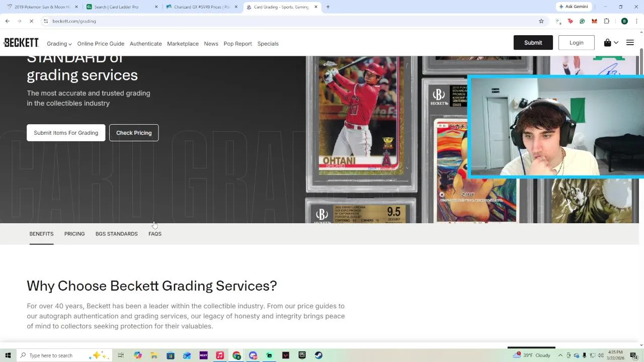This screenshot has height=362, width=644.
Task: Open the Authenticate nav item
Action: pyautogui.click(x=145, y=44)
